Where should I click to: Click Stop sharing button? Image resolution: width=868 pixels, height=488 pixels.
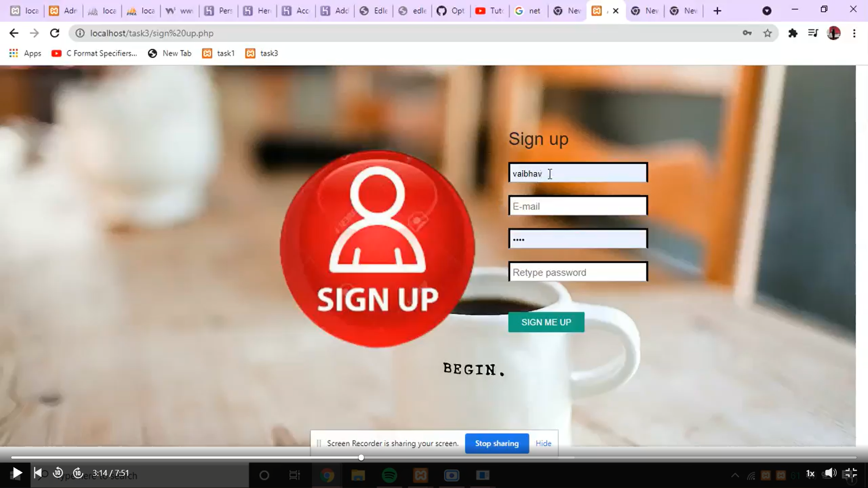tap(497, 443)
